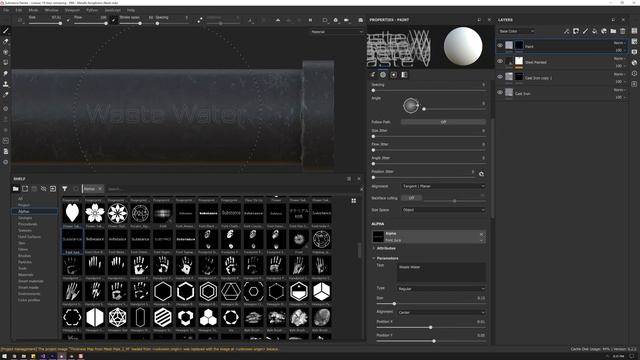Open the Material viewport mode dropdown
The width and height of the screenshot is (640, 360).
tap(337, 31)
